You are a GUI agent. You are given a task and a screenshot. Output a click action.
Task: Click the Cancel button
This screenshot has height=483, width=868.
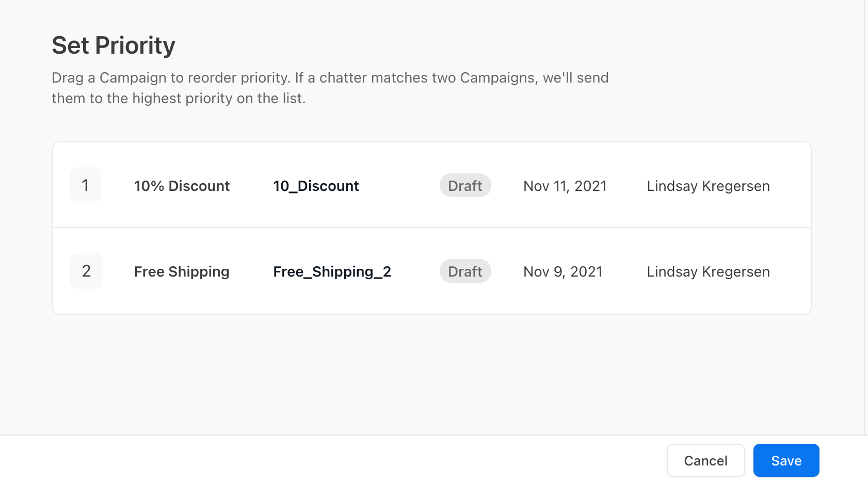point(705,460)
